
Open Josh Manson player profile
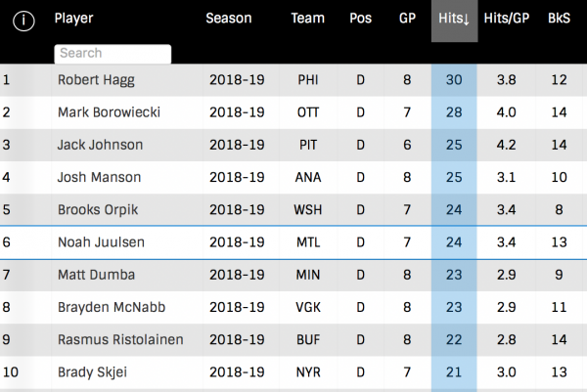(99, 177)
